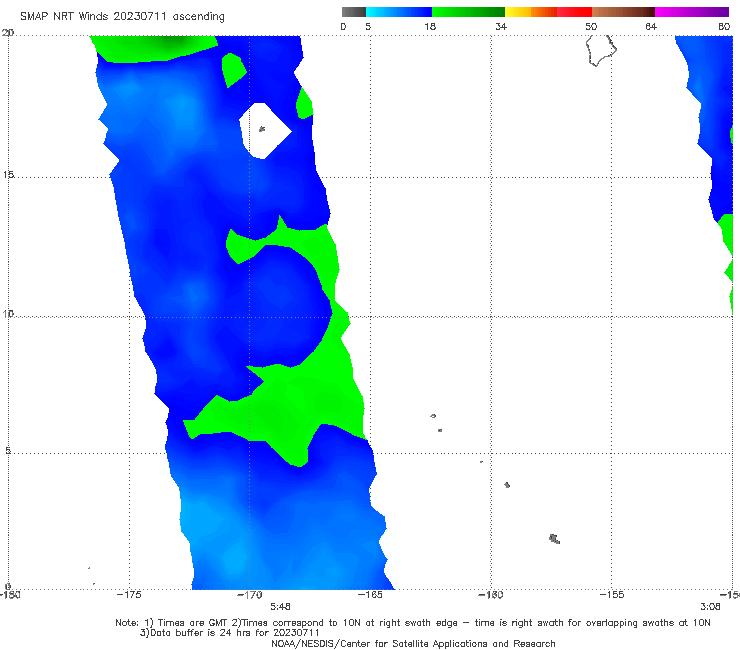Click the note 'Times are GMT' line
This screenshot has height=650, width=740.
tap(413, 623)
